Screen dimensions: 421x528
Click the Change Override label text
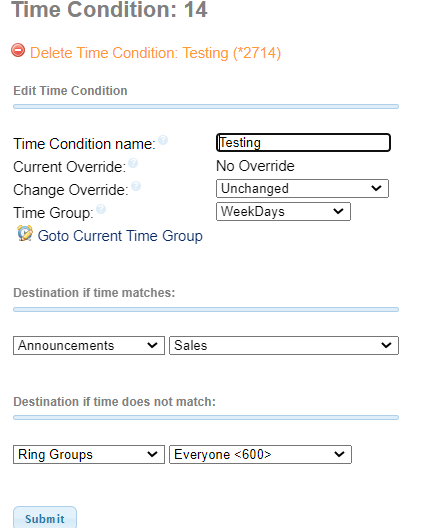(x=71, y=190)
